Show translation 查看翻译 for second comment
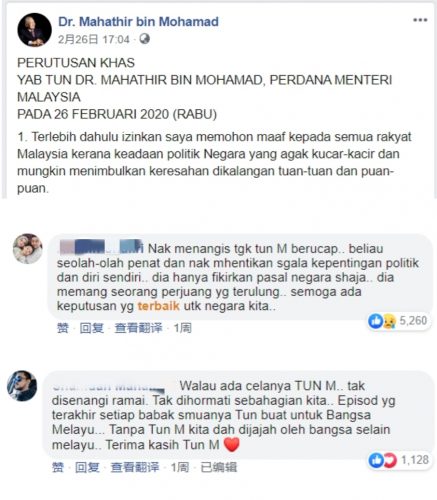437x500 pixels. coord(135,467)
